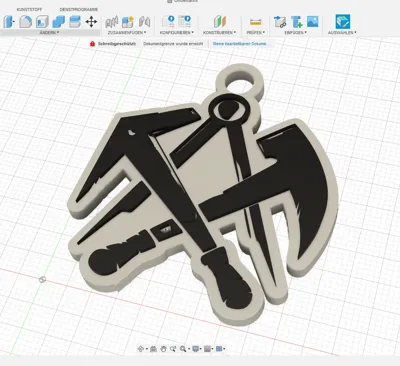Viewport: 400px width, 366px height.
Task: Switch to the DIENSTPROGRAMME tab
Action: coord(79,10)
